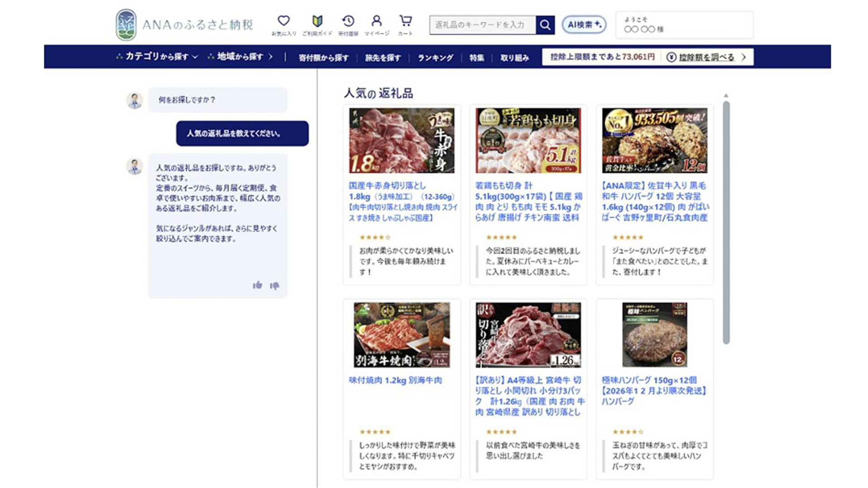Open My Page user icon
This screenshot has height=488, width=868.
(377, 21)
